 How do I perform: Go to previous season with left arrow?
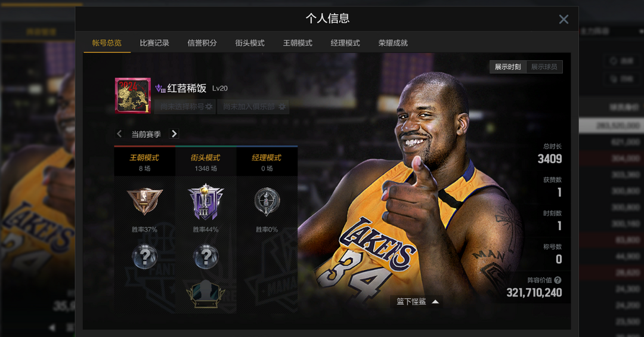tap(119, 134)
